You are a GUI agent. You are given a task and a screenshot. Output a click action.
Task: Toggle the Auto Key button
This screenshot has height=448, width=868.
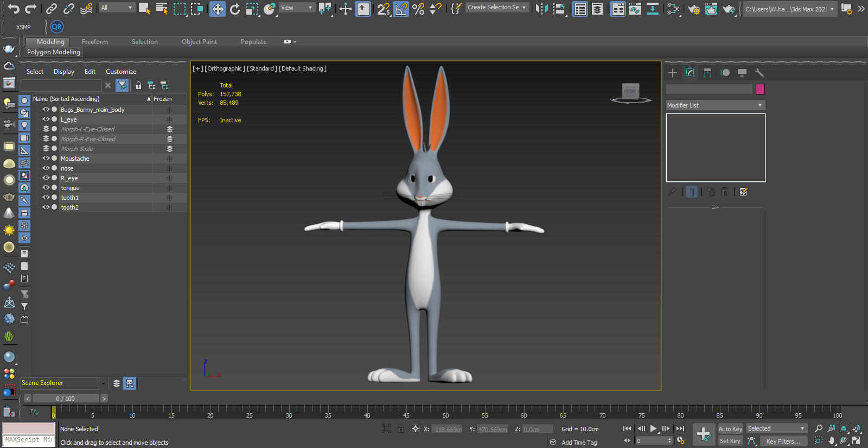tap(730, 429)
